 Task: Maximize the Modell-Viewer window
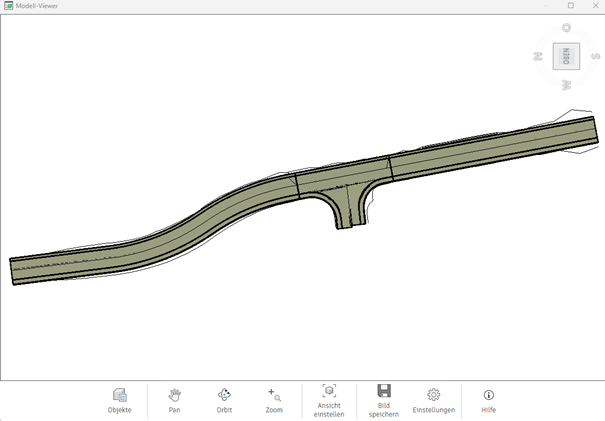(570, 6)
